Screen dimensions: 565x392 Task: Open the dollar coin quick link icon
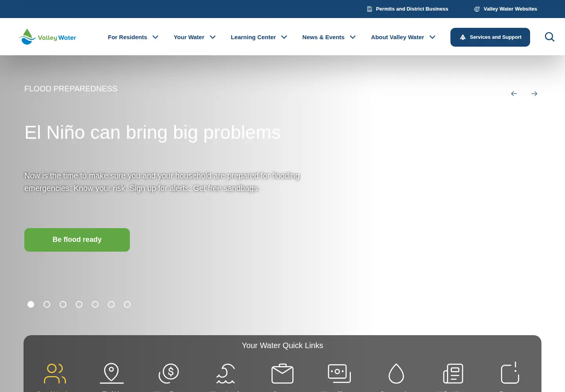169,373
